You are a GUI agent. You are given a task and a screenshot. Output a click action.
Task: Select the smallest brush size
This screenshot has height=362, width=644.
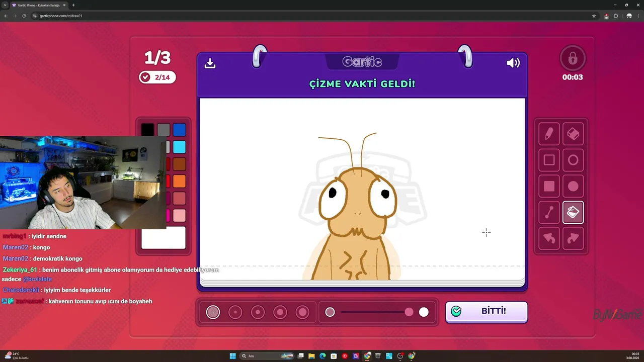pyautogui.click(x=213, y=312)
